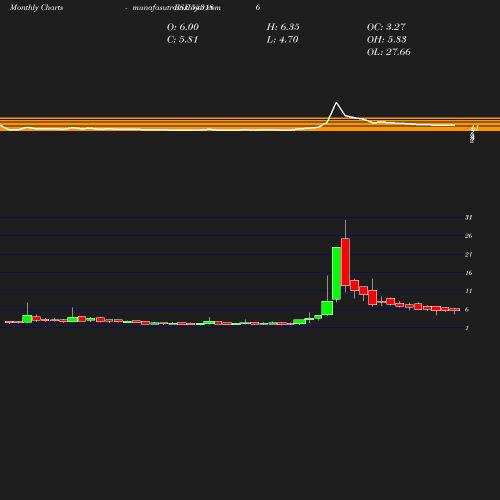Select the close value "C: 5.81"
Screen dimensions: 500x500
click(182, 40)
